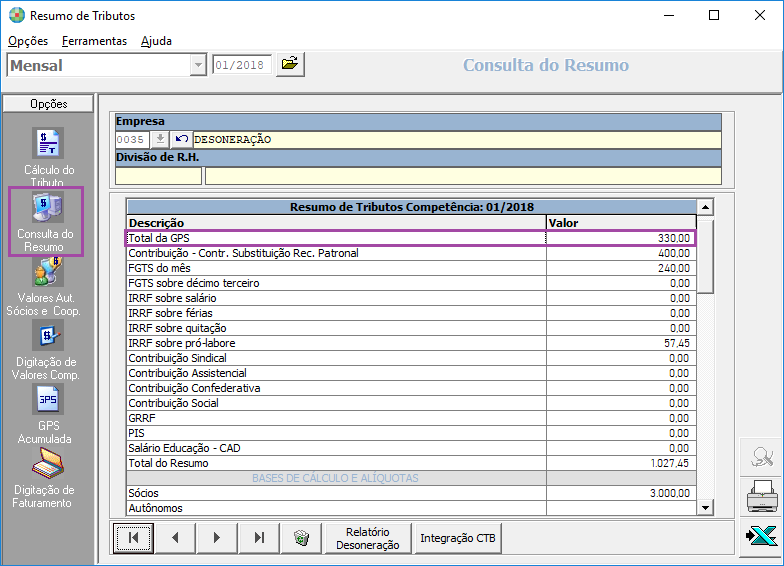Click the application icon in title bar
Screen dimensions: 784x566
click(x=17, y=16)
